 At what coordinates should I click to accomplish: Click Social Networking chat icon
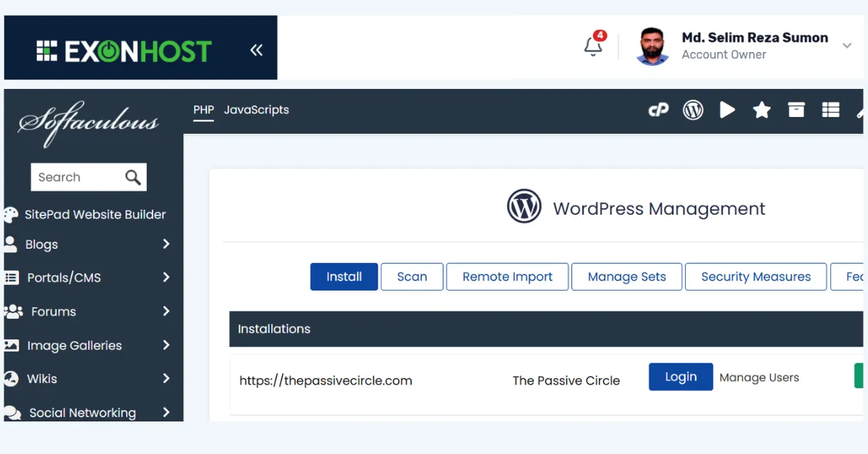point(12,413)
